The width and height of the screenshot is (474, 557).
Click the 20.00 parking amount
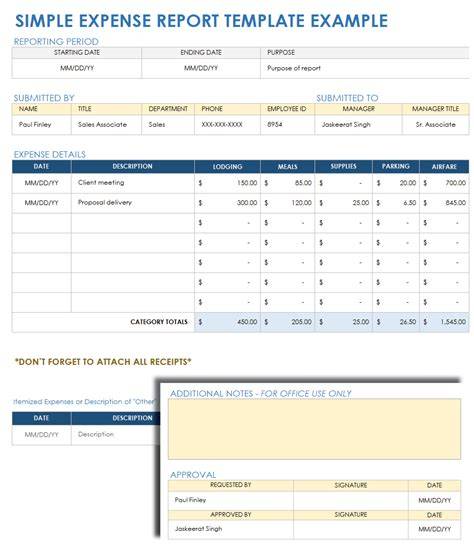pyautogui.click(x=396, y=183)
